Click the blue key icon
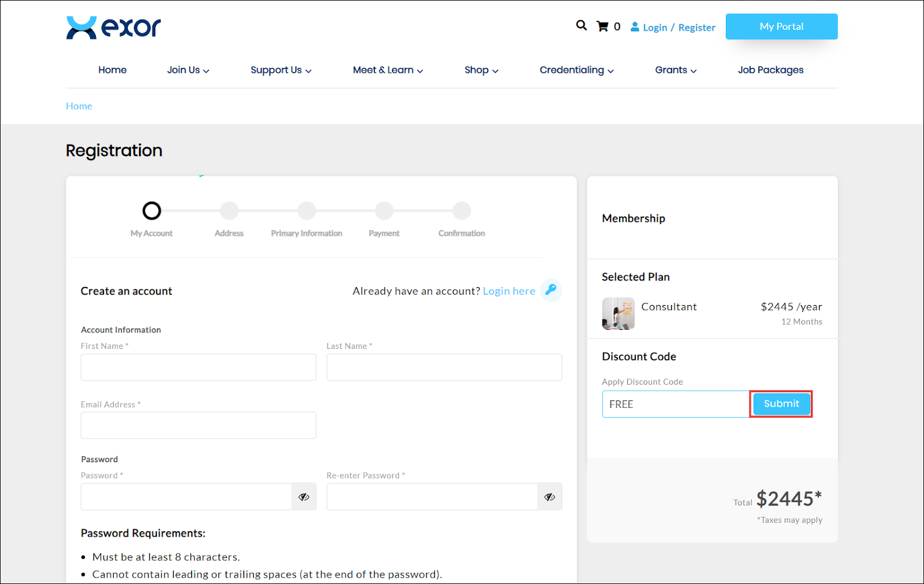 (x=551, y=290)
